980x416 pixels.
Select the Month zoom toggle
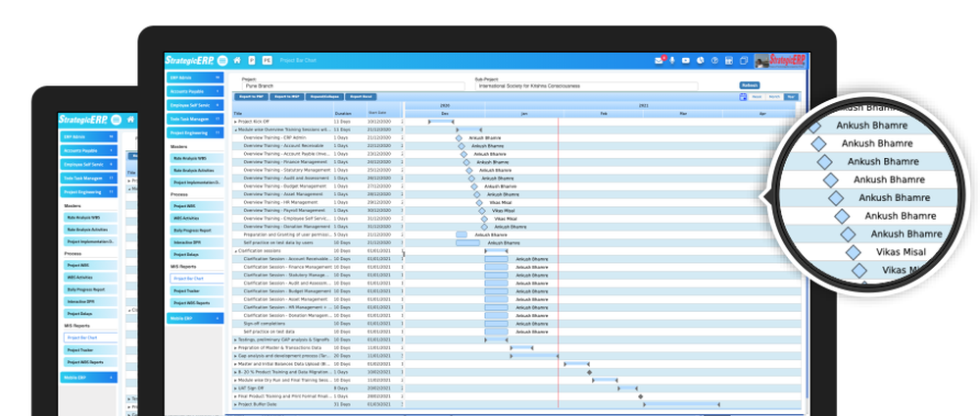click(x=774, y=97)
